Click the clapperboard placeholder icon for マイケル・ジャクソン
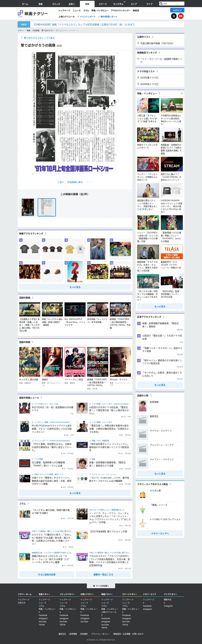202x644 pixels. (143, 434)
